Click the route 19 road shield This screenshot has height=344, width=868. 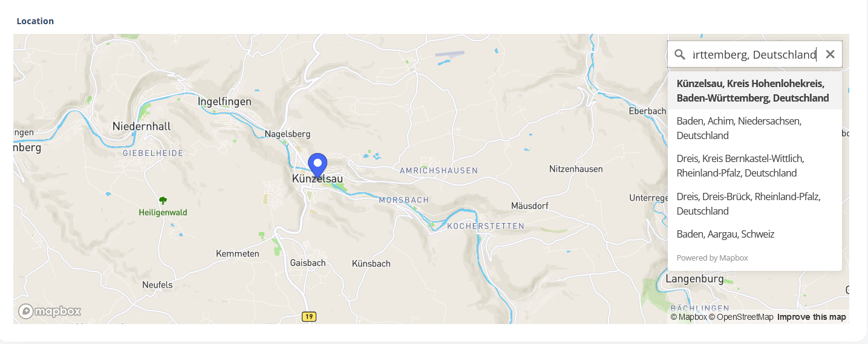click(309, 316)
